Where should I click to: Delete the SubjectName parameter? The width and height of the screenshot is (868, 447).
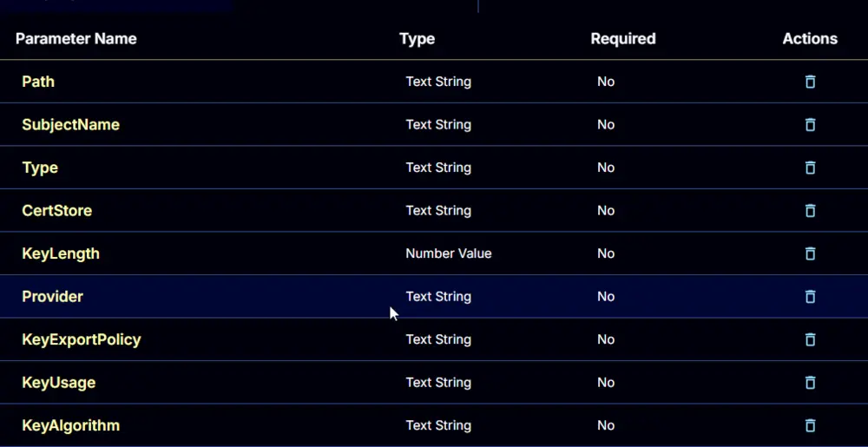[x=810, y=124]
